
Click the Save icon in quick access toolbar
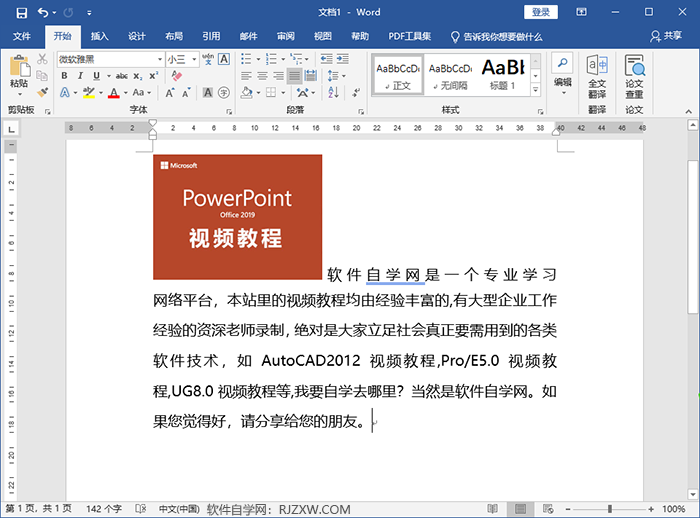pos(21,12)
